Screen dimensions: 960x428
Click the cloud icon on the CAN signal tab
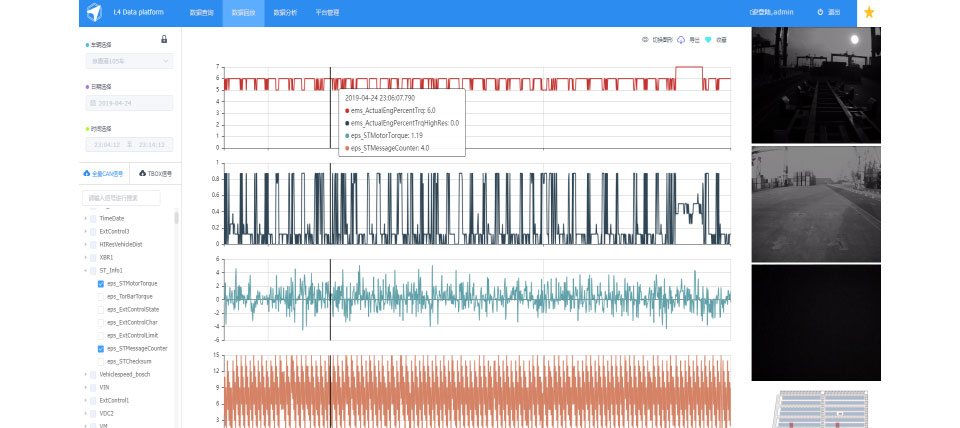coord(86,173)
